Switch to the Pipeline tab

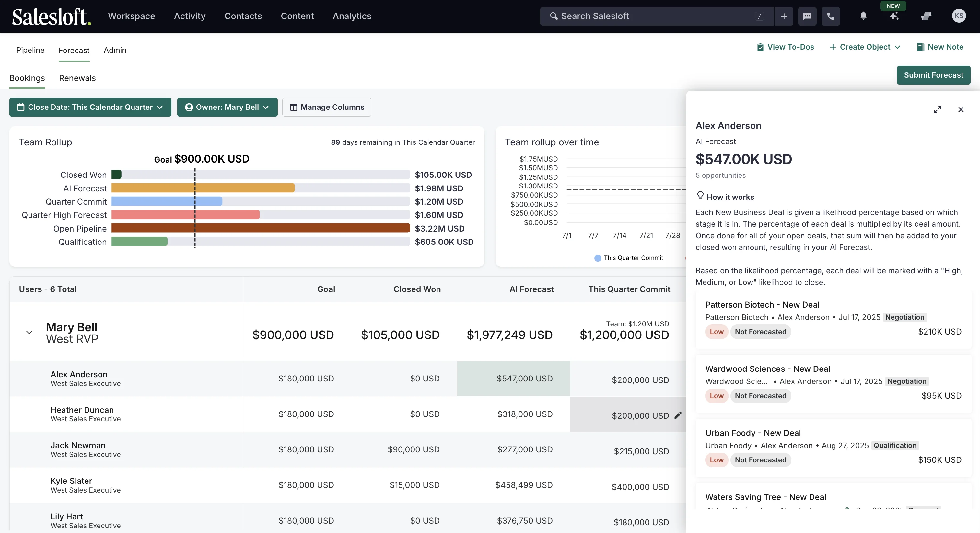pos(30,50)
